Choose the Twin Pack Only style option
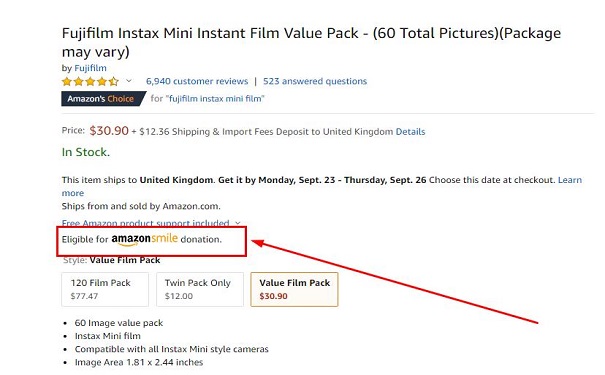 pyautogui.click(x=200, y=289)
